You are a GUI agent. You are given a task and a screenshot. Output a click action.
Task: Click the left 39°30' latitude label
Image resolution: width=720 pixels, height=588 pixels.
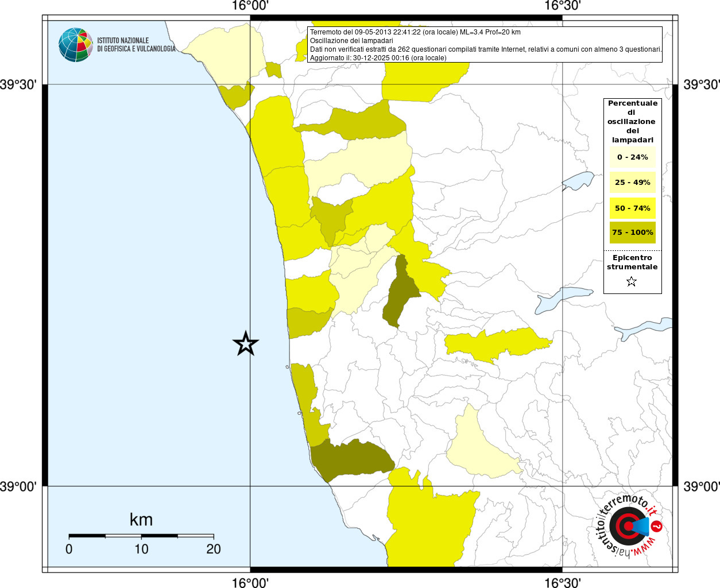coord(19,85)
